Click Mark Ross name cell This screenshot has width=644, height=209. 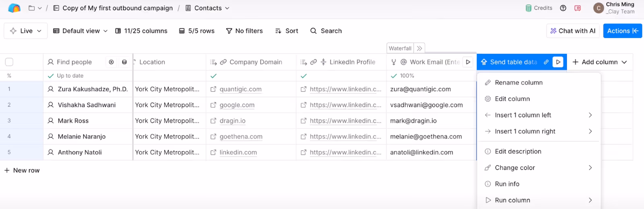(88, 120)
